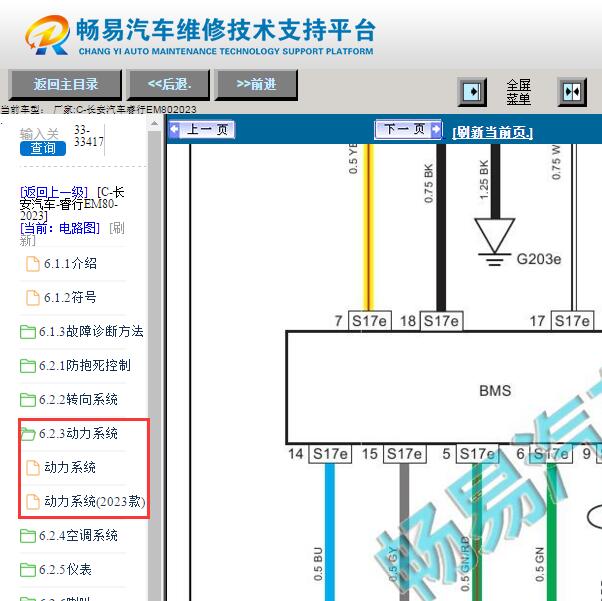Click the 1.25 BK wire label
Image resolution: width=602 pixels, height=601 pixels.
click(484, 180)
